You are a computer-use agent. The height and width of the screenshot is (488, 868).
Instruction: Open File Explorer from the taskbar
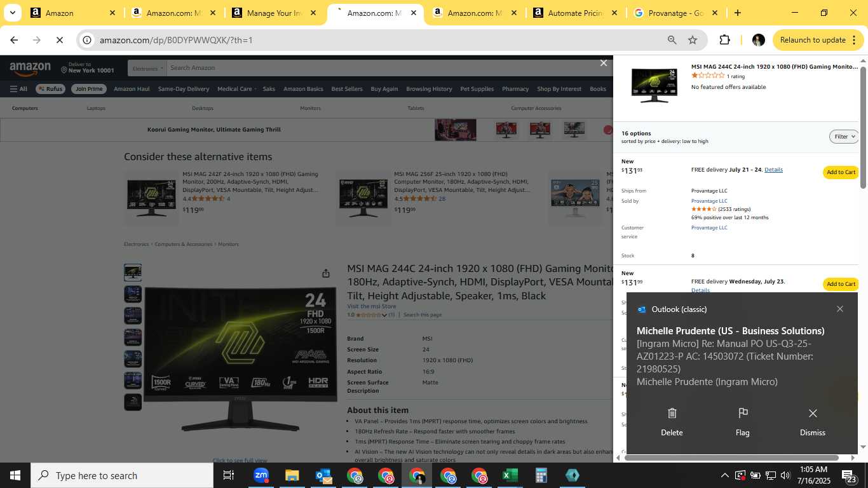point(292,475)
